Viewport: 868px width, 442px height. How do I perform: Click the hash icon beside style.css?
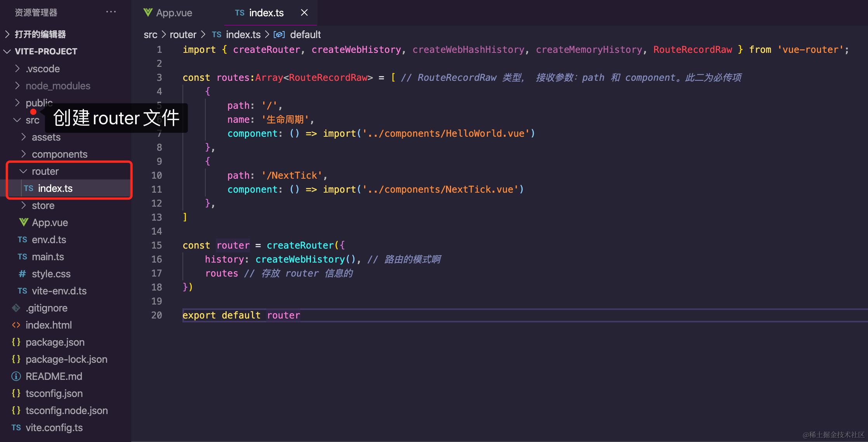click(22, 274)
